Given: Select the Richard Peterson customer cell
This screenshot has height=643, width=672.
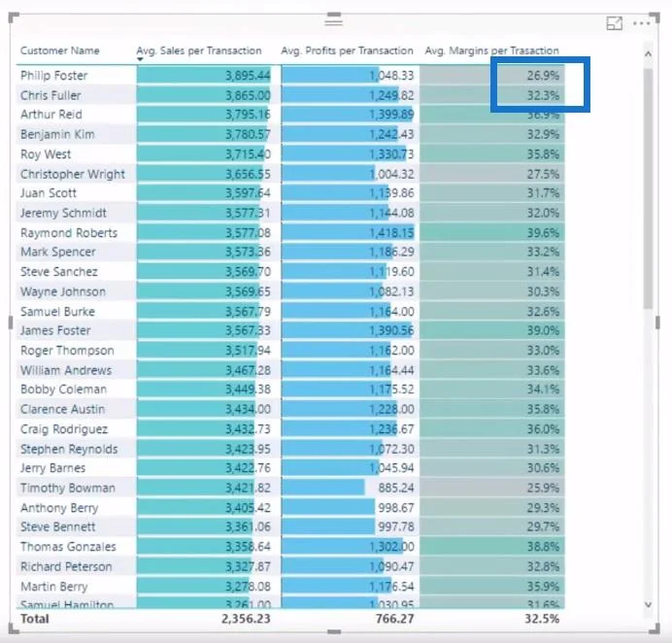Looking at the screenshot, I should tap(66, 566).
